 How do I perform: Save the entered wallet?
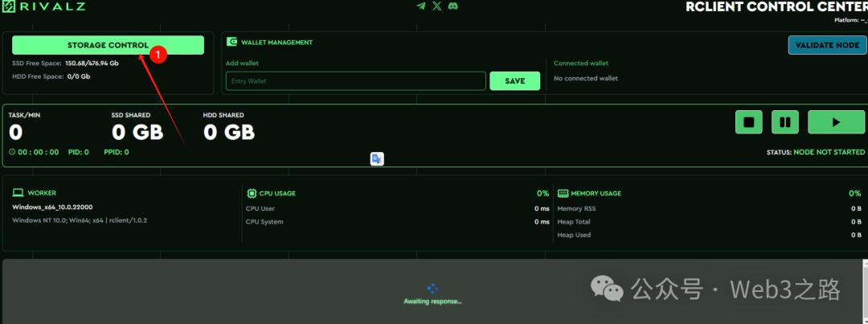(515, 81)
